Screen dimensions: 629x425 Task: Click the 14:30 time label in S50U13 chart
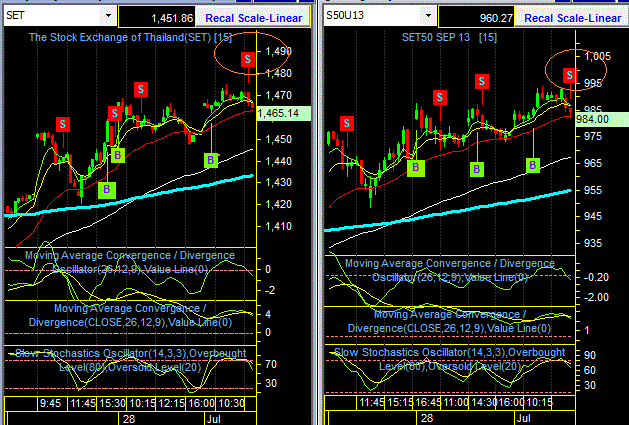(x=483, y=402)
